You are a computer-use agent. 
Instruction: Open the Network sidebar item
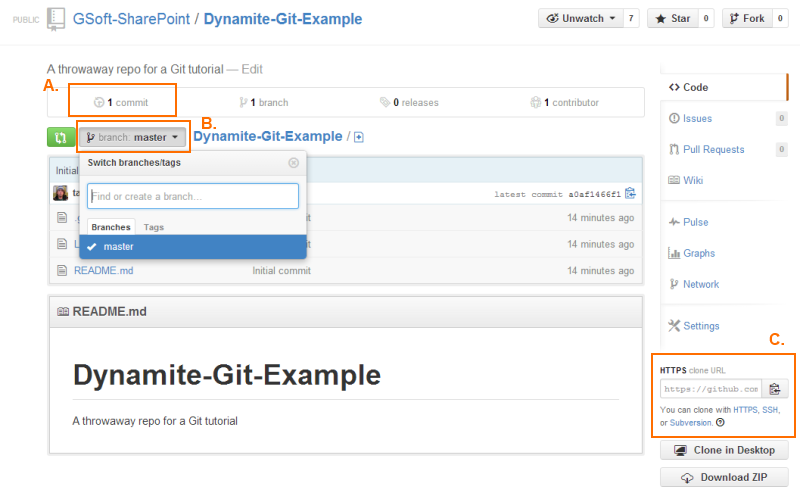701,284
